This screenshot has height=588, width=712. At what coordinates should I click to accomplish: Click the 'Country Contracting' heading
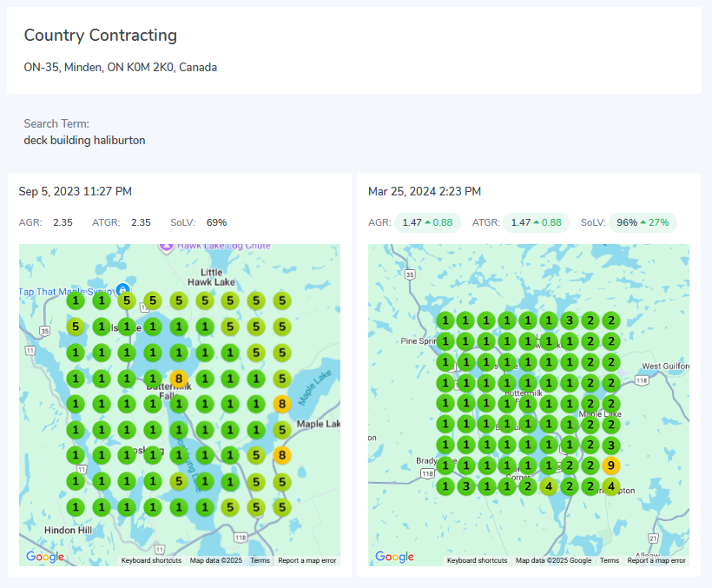click(101, 36)
